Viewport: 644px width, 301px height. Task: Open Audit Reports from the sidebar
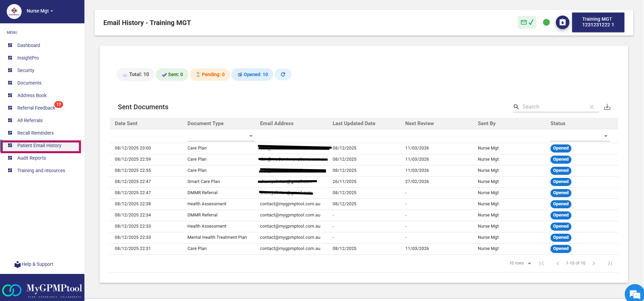click(x=31, y=158)
